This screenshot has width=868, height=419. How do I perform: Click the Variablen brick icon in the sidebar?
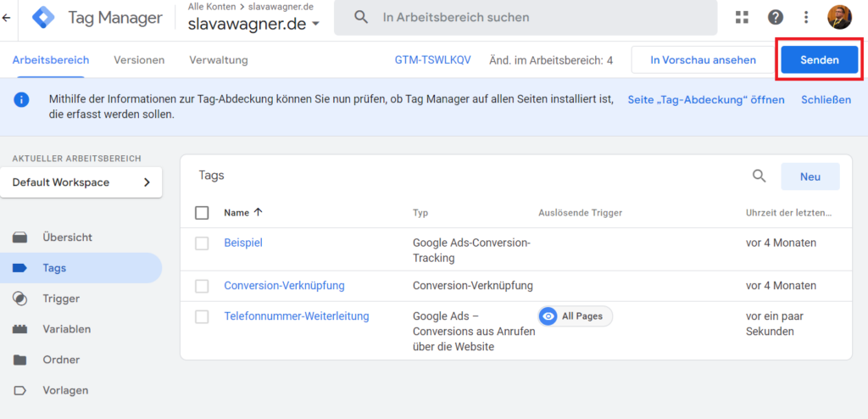point(20,329)
